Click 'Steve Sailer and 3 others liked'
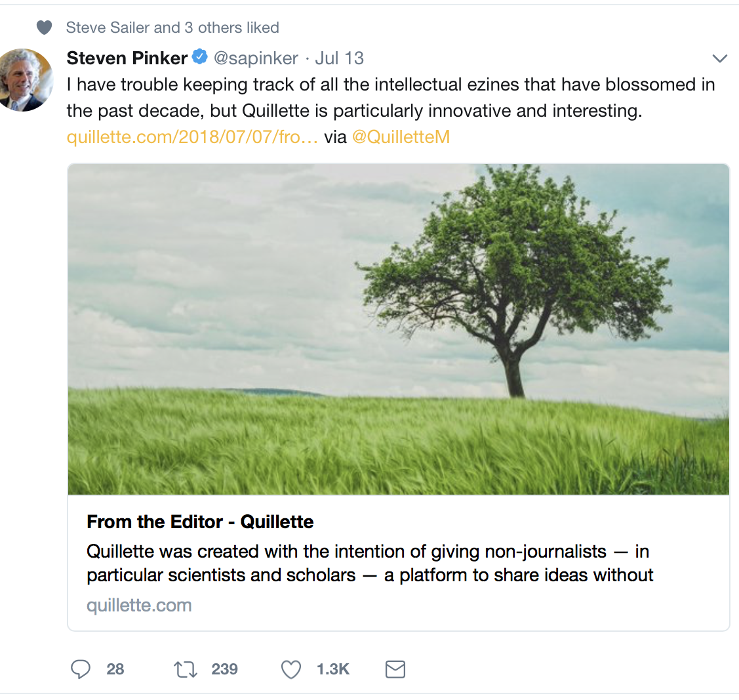The width and height of the screenshot is (739, 700). [172, 28]
